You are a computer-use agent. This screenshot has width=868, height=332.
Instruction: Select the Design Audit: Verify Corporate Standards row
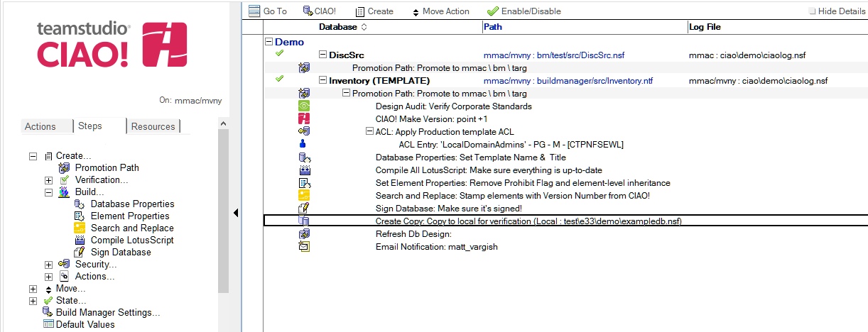click(x=454, y=106)
